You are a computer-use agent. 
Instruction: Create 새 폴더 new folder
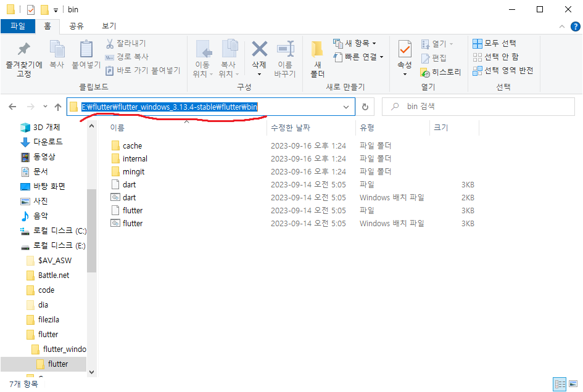pos(318,59)
